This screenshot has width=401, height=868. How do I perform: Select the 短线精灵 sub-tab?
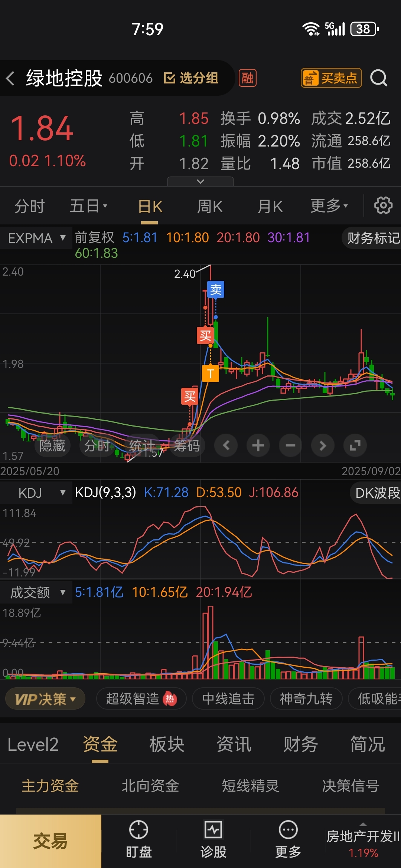coord(251,786)
